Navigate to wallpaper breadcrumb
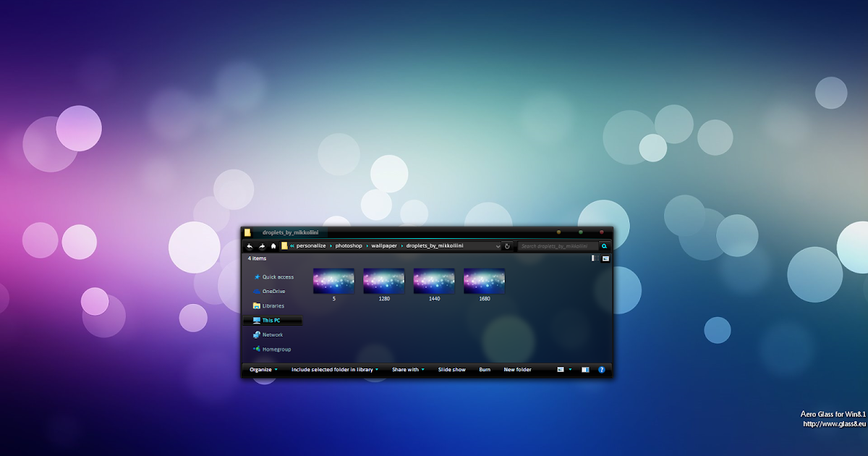This screenshot has height=456, width=868. pyautogui.click(x=384, y=246)
